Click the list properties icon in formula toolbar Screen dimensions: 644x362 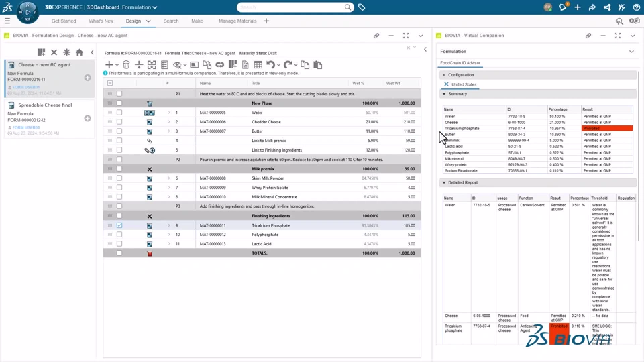pyautogui.click(x=165, y=65)
